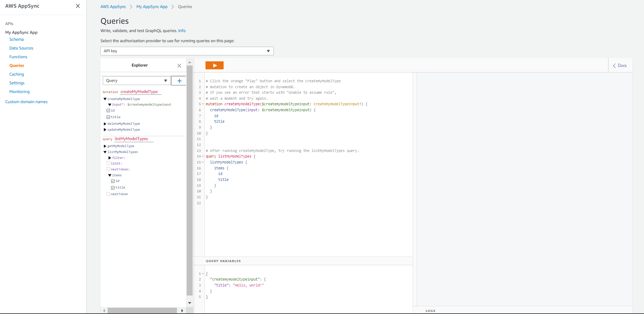Collapse the input* argument node
Screen dimensions: 644x314
110,105
